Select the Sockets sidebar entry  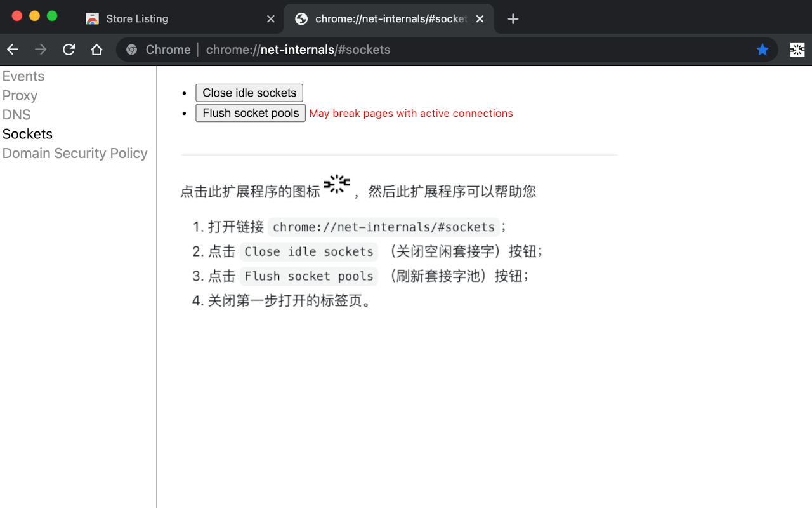(27, 133)
